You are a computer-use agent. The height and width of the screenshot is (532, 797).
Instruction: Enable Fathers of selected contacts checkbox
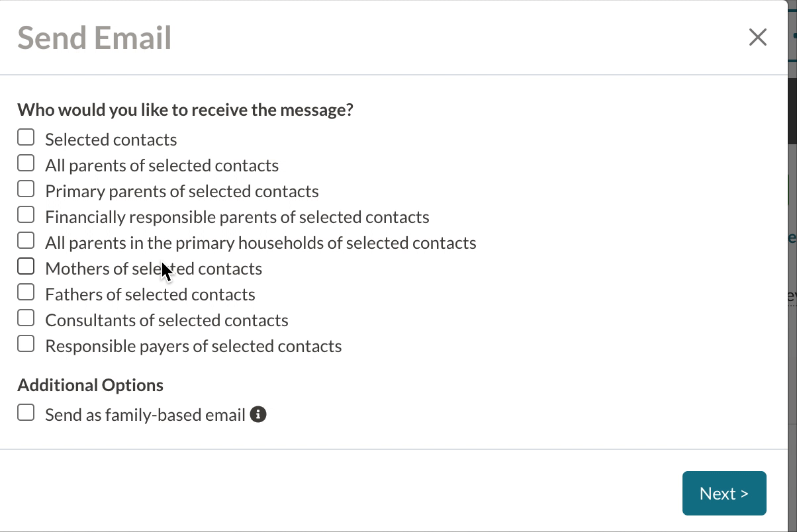26,292
